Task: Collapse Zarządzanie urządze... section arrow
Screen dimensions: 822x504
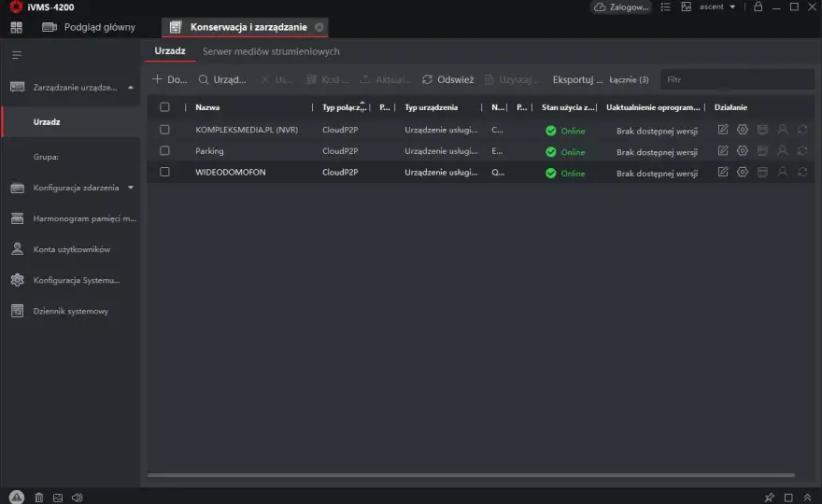Action: click(x=131, y=88)
